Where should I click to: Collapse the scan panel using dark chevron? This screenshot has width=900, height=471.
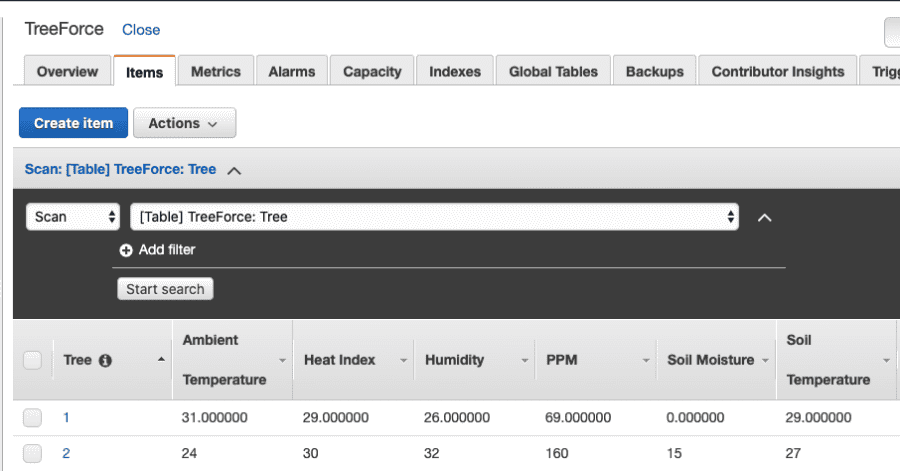pyautogui.click(x=765, y=218)
